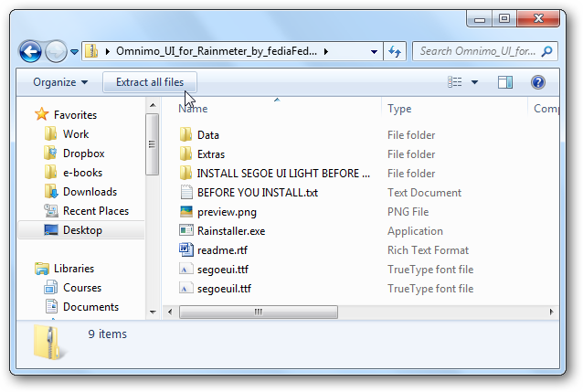Click the zip folder icon in address bar
This screenshot has width=583, height=392.
[x=91, y=51]
